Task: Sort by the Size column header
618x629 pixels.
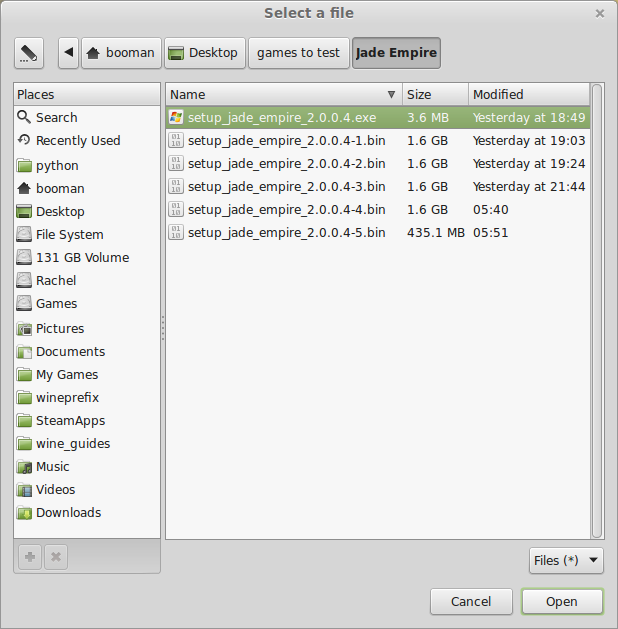Action: pos(435,95)
